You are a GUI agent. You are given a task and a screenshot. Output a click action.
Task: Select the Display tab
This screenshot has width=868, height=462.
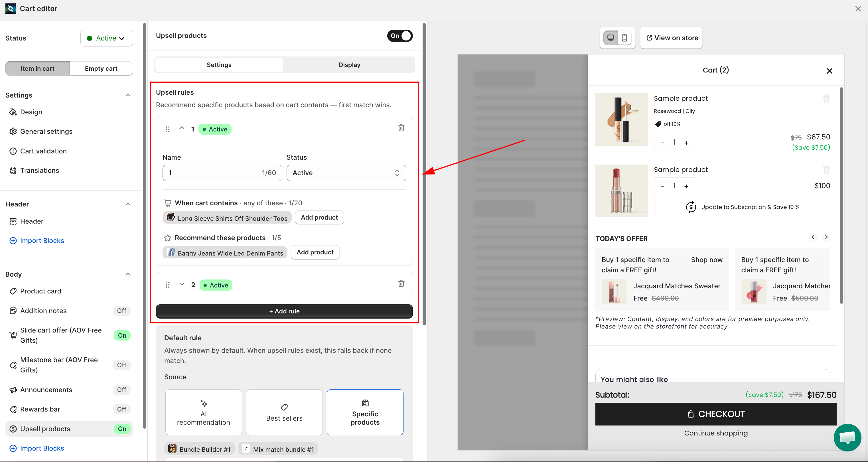349,65
